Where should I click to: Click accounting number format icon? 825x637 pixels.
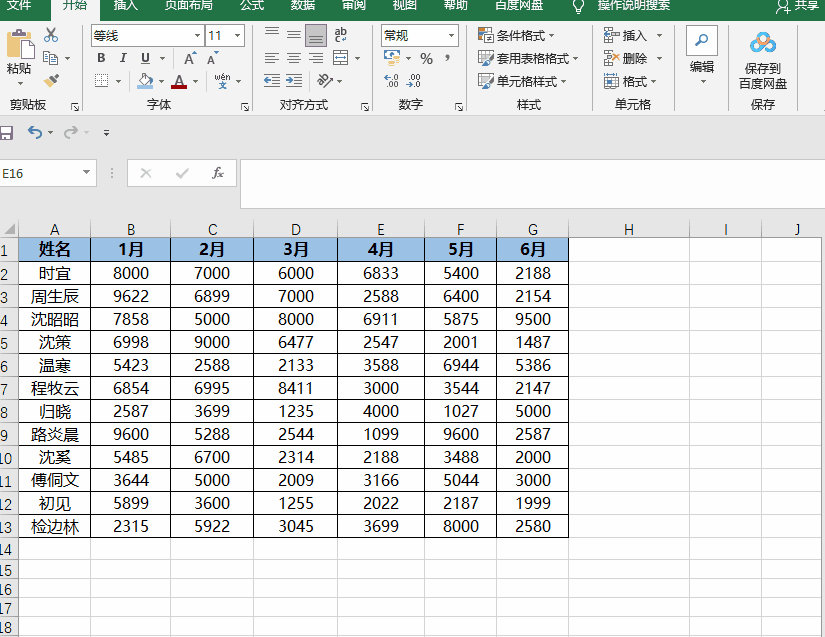click(x=392, y=58)
